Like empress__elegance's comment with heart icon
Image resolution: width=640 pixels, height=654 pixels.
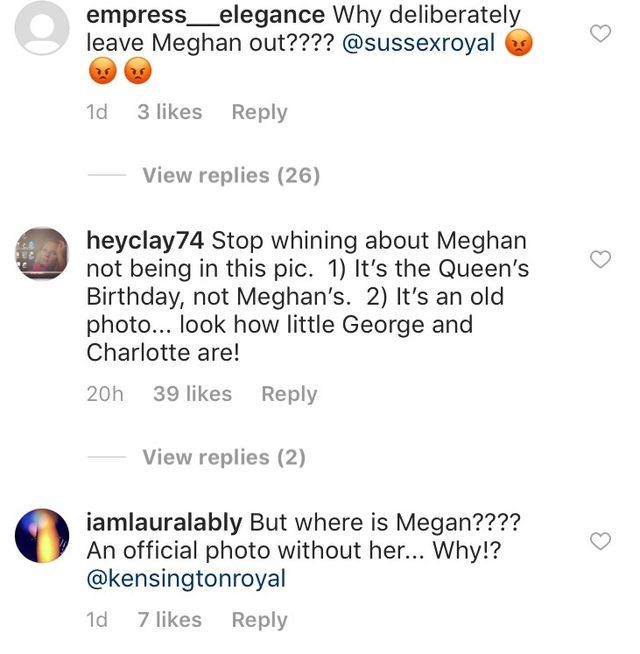[600, 34]
